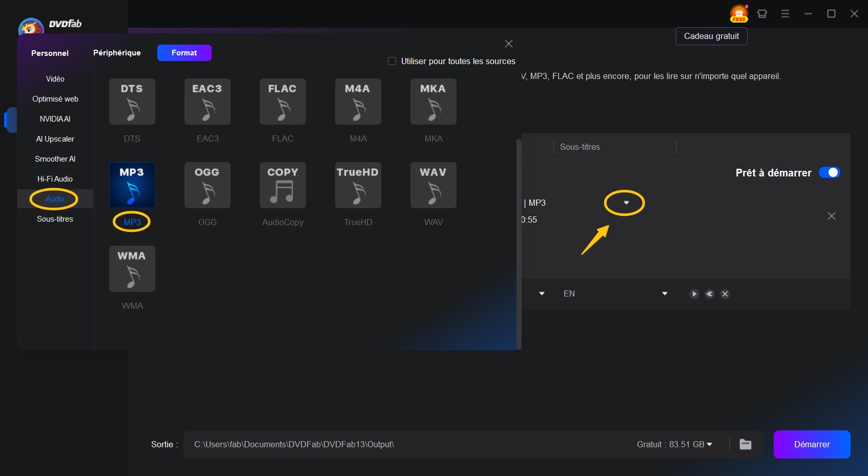Select the Format tab
Image resolution: width=868 pixels, height=476 pixels.
pyautogui.click(x=184, y=53)
